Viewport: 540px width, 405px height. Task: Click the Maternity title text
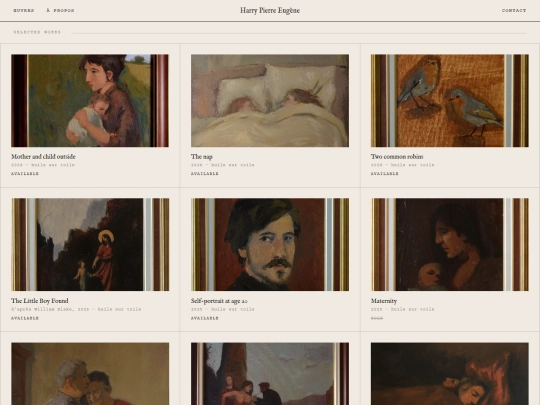pyautogui.click(x=384, y=301)
